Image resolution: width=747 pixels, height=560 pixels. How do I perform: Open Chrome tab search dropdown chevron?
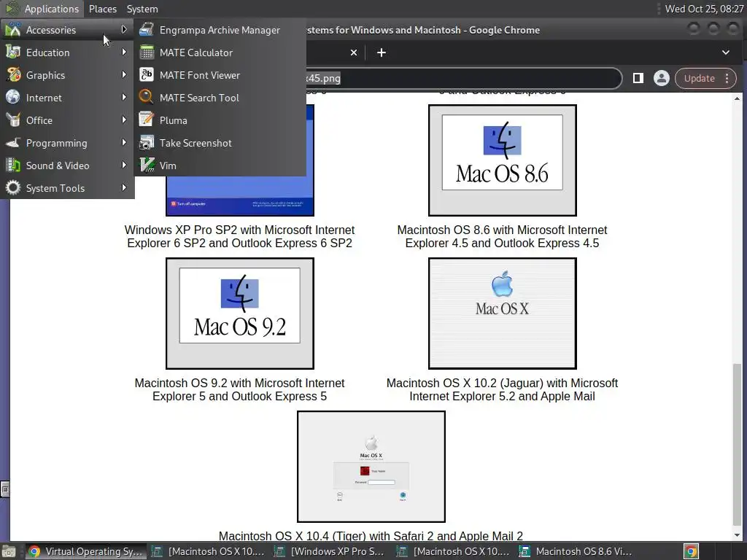click(x=726, y=52)
